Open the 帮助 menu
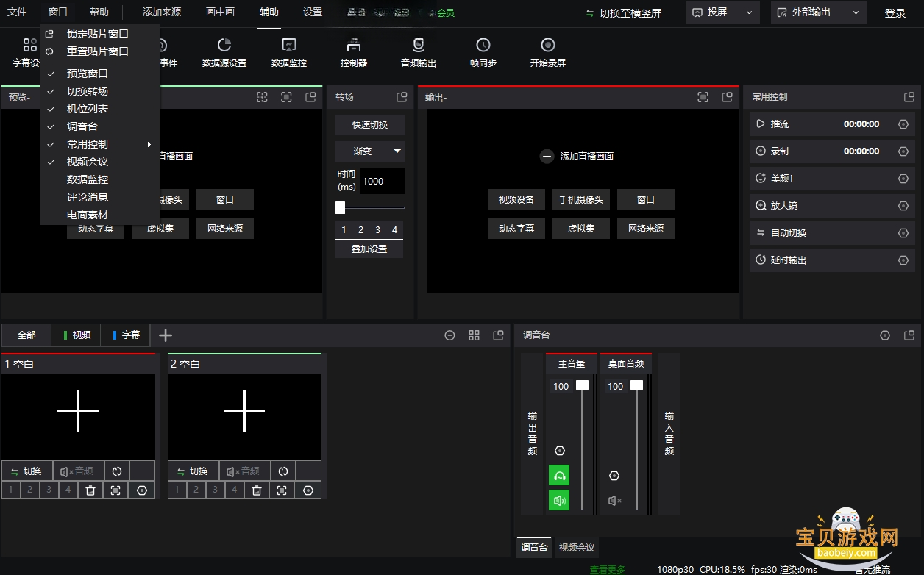The image size is (924, 575). pos(99,12)
